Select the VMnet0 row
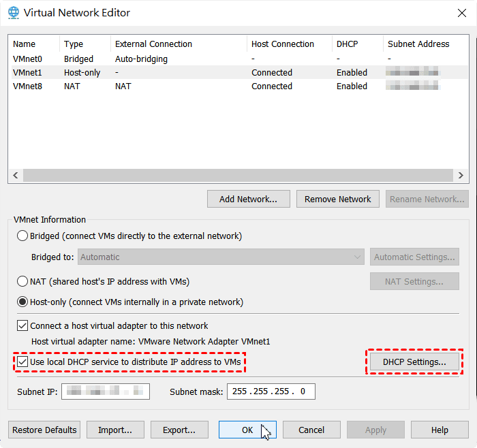 tap(240, 59)
